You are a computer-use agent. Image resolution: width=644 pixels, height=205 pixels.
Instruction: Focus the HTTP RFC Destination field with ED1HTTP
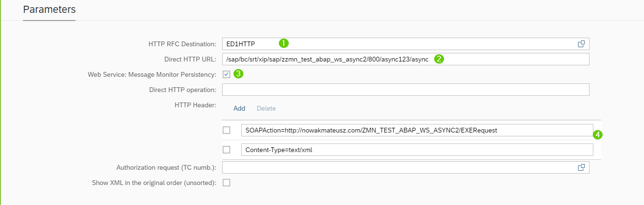coord(397,44)
